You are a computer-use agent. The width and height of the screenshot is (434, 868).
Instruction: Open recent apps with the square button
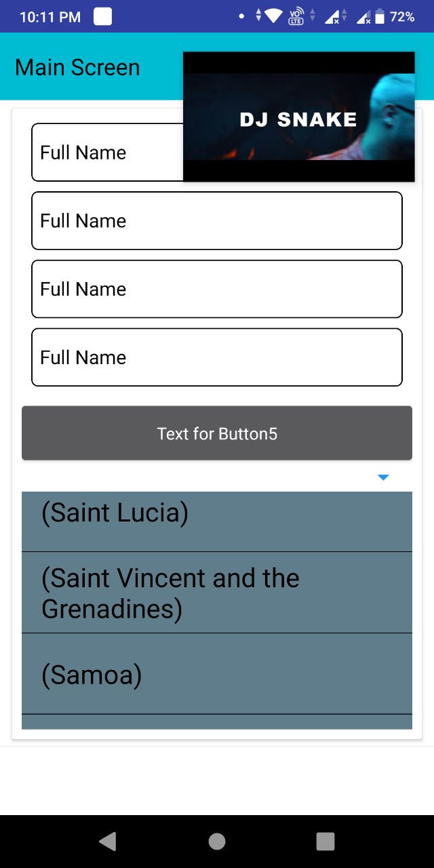coord(325,842)
